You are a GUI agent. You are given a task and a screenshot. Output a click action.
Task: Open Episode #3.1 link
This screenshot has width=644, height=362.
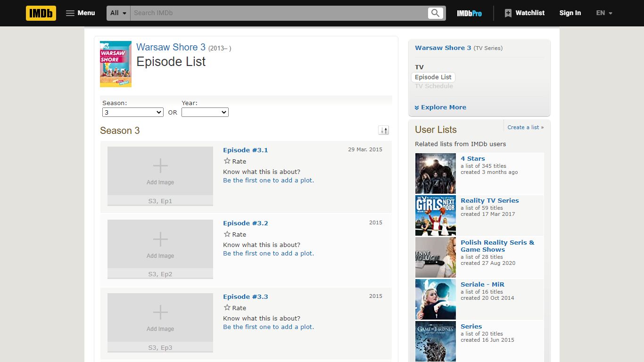tap(246, 150)
